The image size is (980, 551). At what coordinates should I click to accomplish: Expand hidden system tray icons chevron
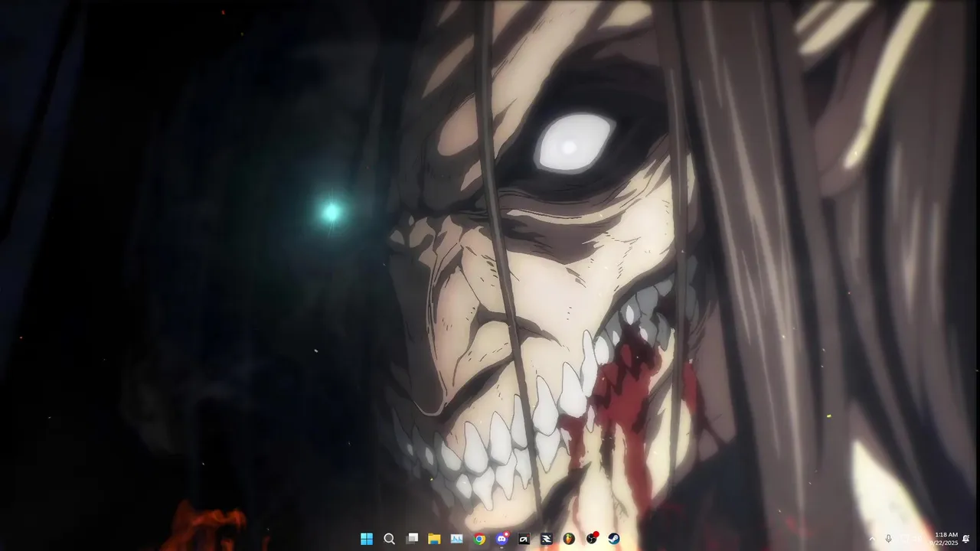click(x=872, y=539)
